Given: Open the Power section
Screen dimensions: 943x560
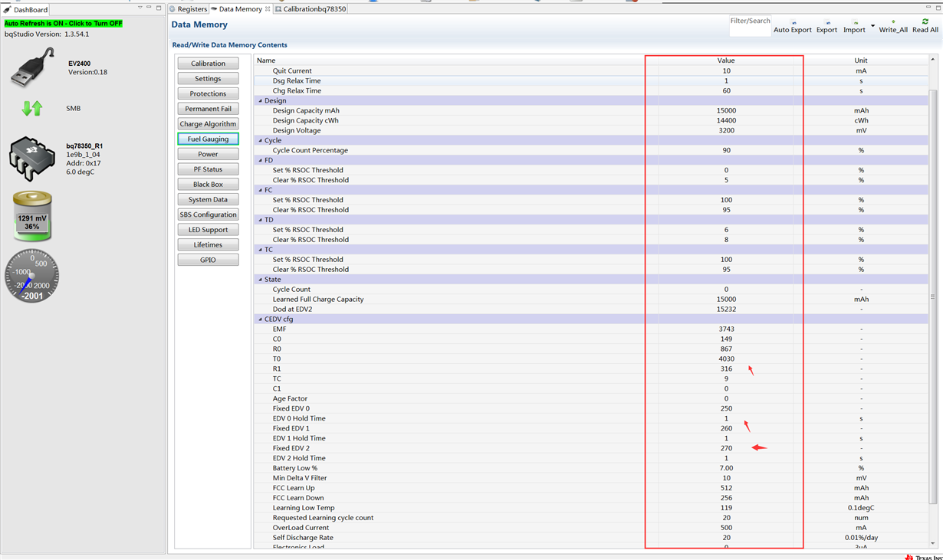Looking at the screenshot, I should (208, 154).
